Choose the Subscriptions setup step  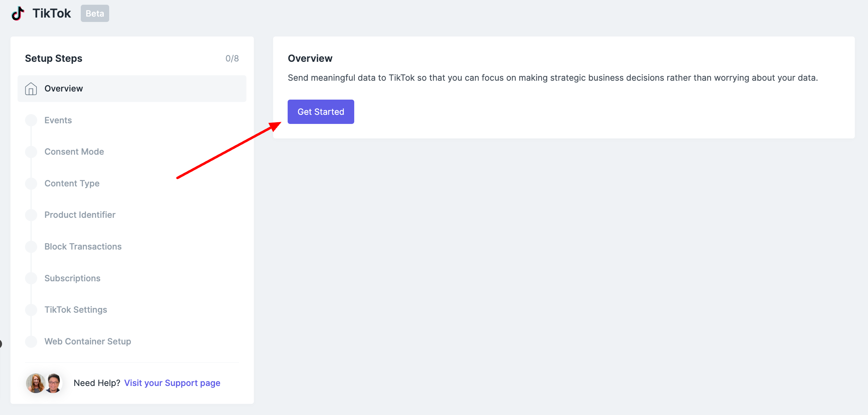tap(72, 278)
